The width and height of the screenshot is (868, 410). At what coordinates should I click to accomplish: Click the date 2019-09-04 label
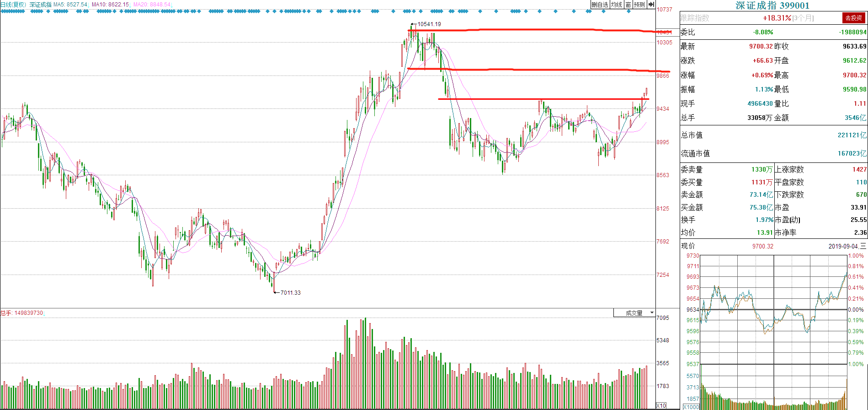click(843, 246)
